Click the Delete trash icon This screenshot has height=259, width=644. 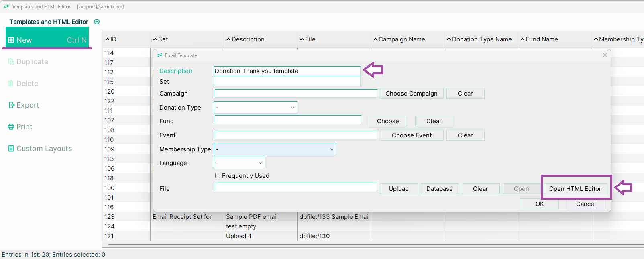click(x=11, y=84)
